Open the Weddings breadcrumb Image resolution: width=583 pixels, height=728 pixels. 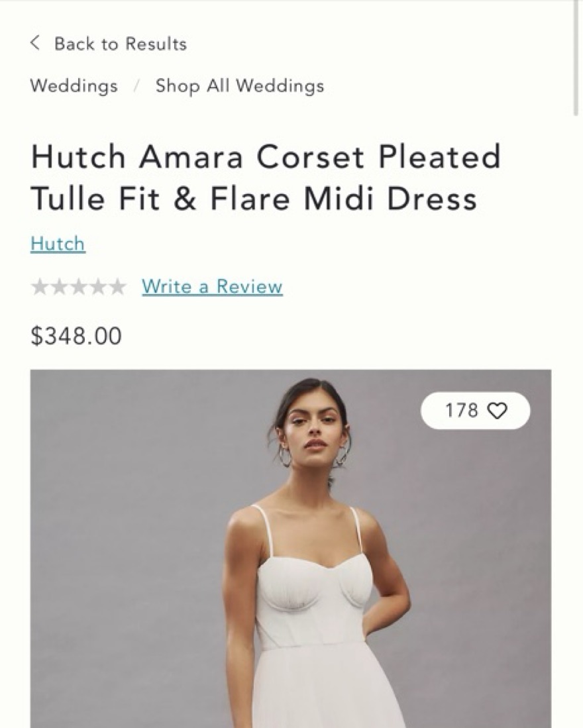coord(74,86)
